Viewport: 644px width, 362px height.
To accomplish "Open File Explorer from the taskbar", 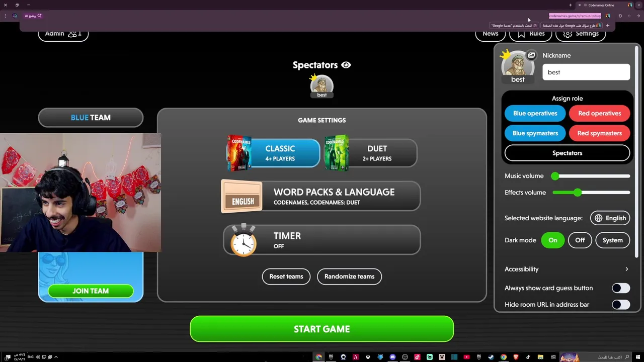I will coord(540,357).
